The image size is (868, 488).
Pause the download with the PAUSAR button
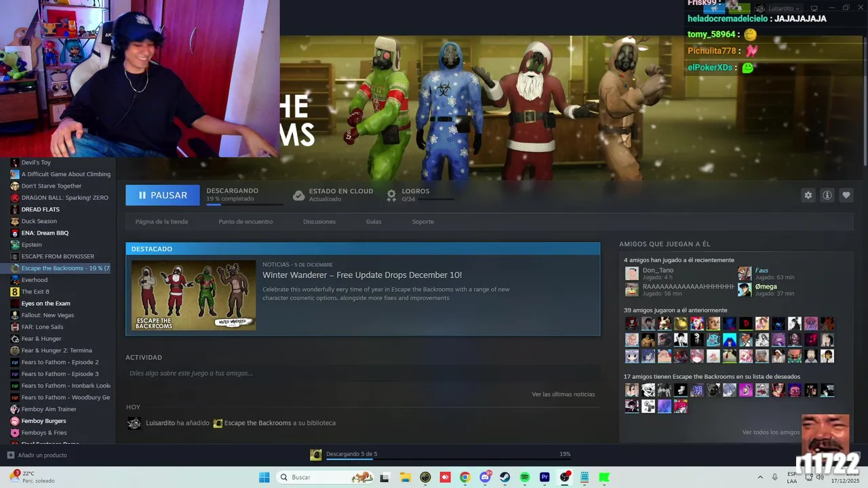tap(163, 195)
